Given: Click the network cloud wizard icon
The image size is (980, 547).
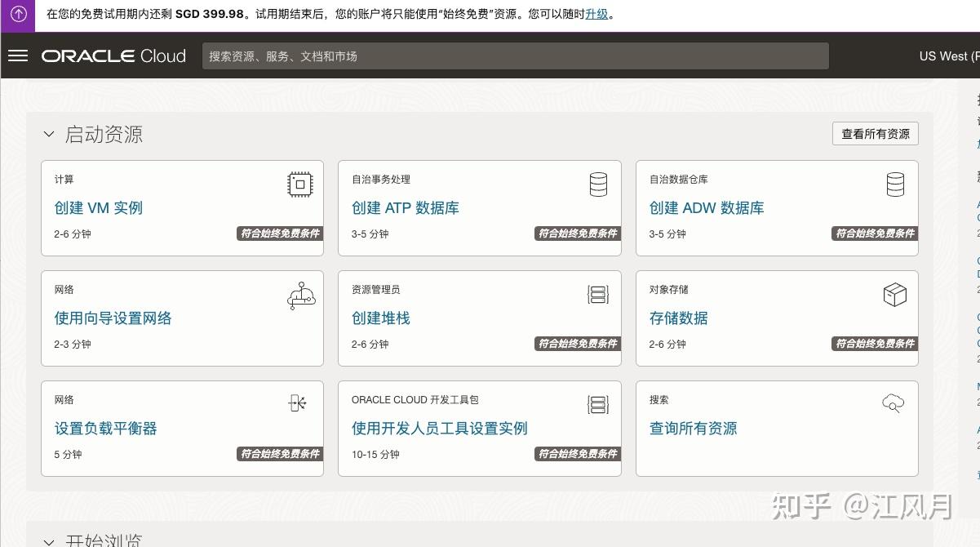Looking at the screenshot, I should coord(301,295).
